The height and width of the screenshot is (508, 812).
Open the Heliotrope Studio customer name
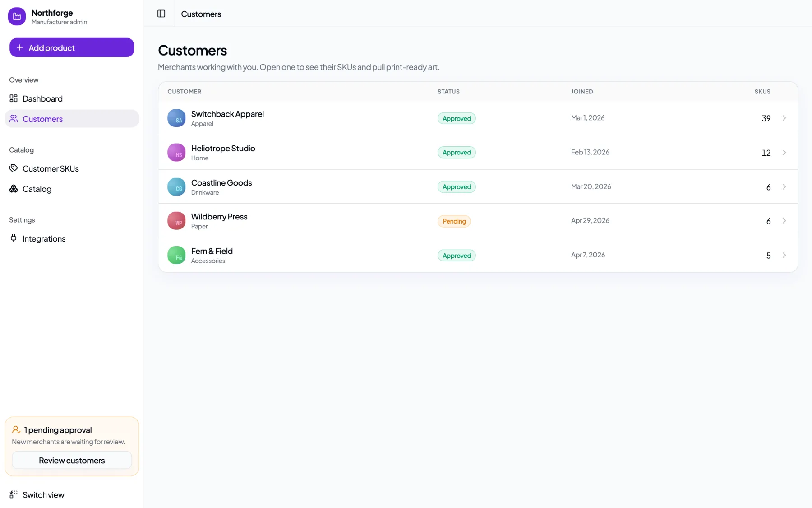(223, 148)
